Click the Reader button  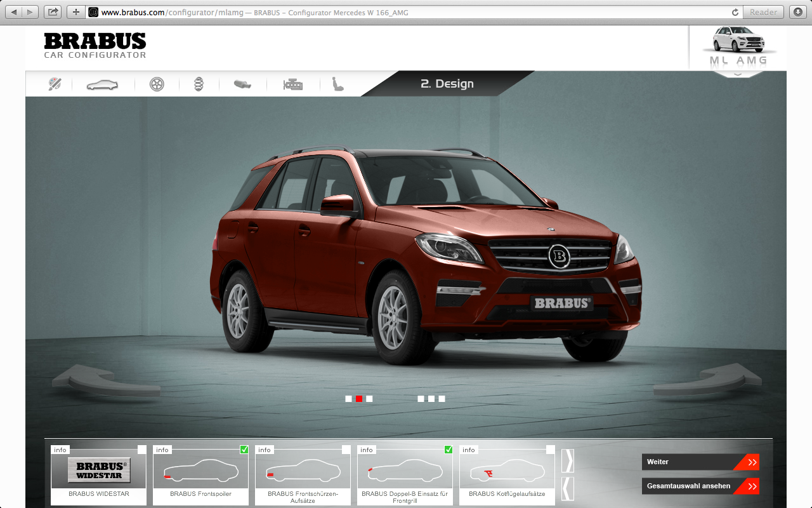pyautogui.click(x=763, y=12)
